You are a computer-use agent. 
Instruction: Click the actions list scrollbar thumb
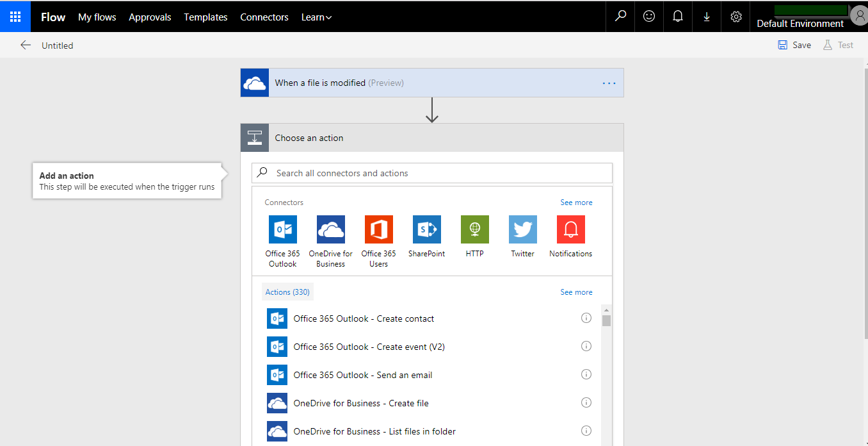(x=607, y=320)
